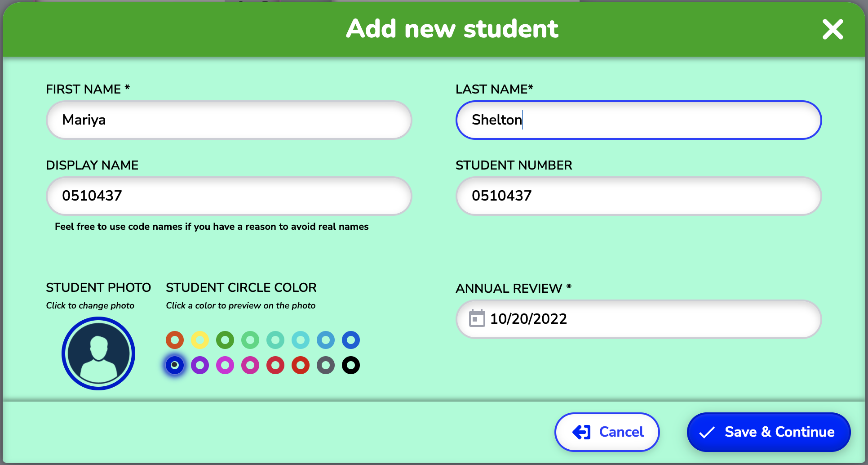
Task: Select the teal circle color in the top row
Action: tap(275, 340)
